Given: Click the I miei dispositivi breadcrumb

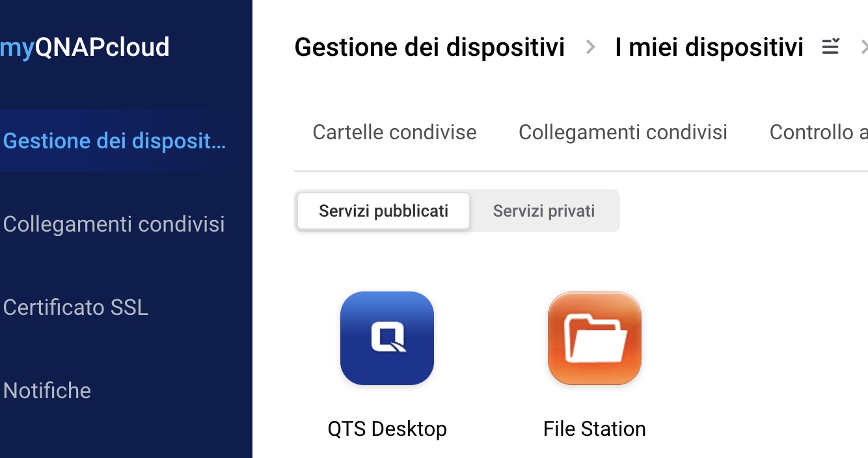Looking at the screenshot, I should 709,47.
